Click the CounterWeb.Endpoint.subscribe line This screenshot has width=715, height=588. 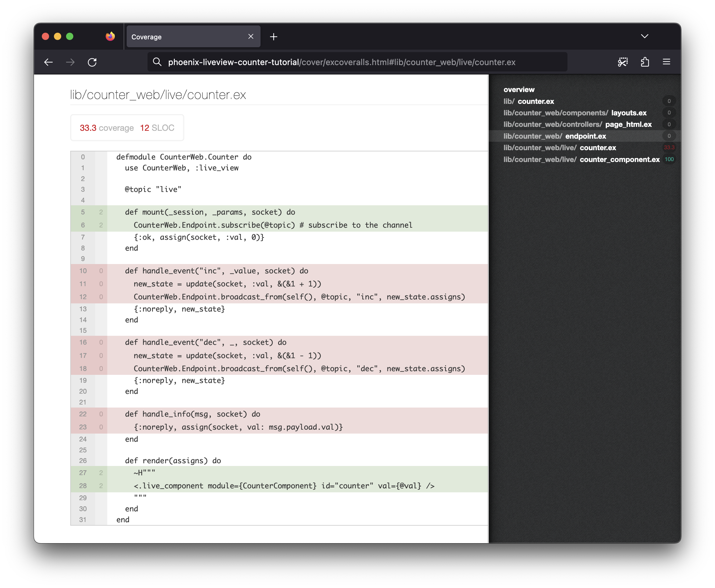(x=273, y=225)
